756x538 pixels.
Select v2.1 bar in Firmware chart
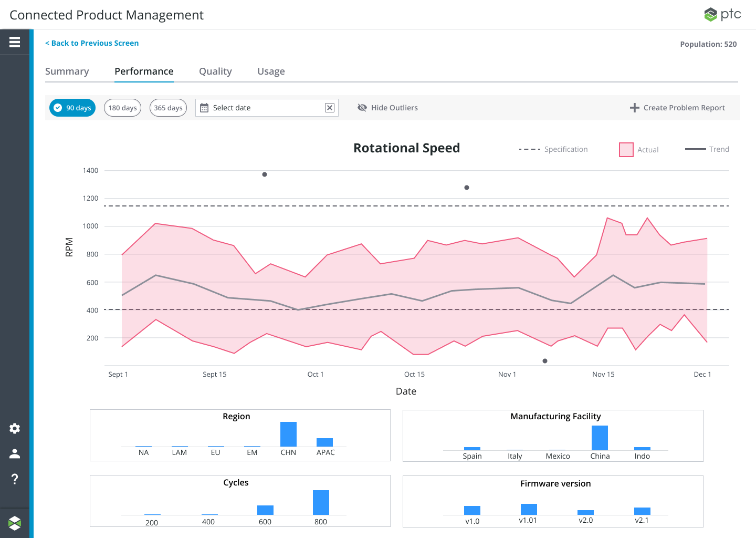(x=642, y=511)
